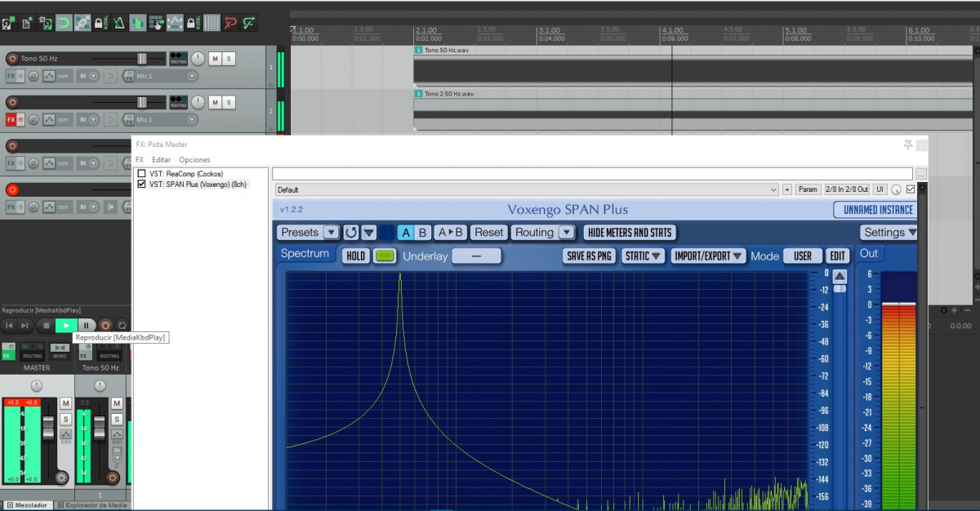This screenshot has height=511, width=980.
Task: Enable the ReaComp (Cockos) plugin checkbox
Action: click(x=141, y=174)
